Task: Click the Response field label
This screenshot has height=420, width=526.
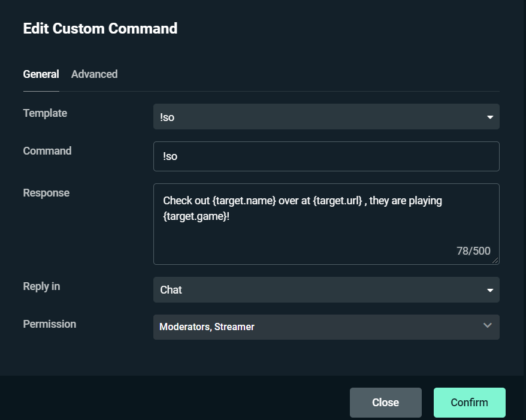Action: pyautogui.click(x=46, y=193)
